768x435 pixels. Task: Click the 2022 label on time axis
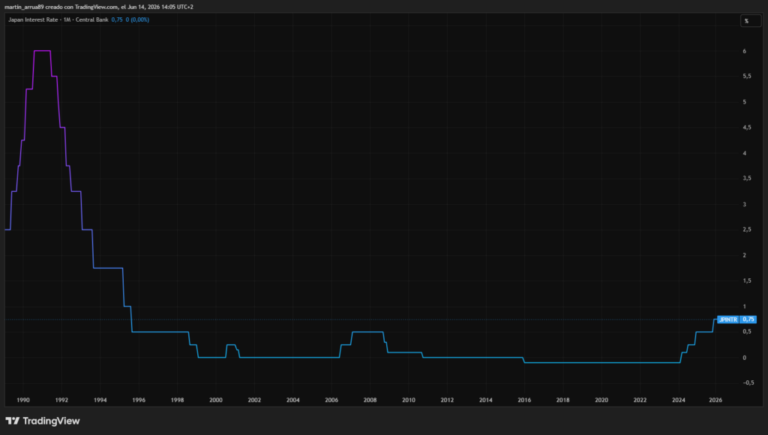pos(640,400)
